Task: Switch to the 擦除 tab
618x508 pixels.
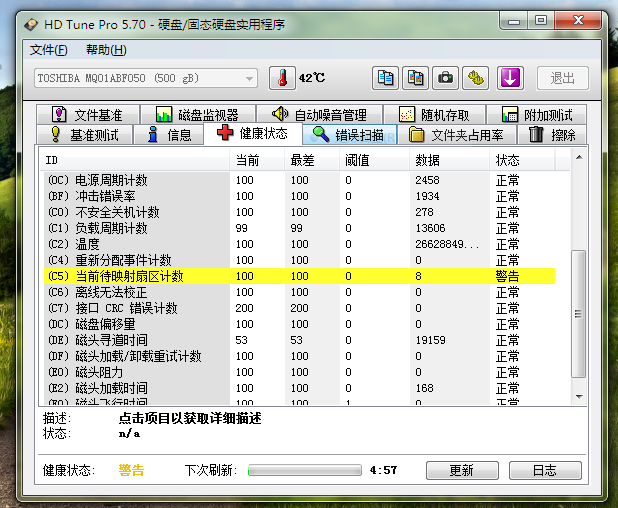Action: (x=552, y=135)
